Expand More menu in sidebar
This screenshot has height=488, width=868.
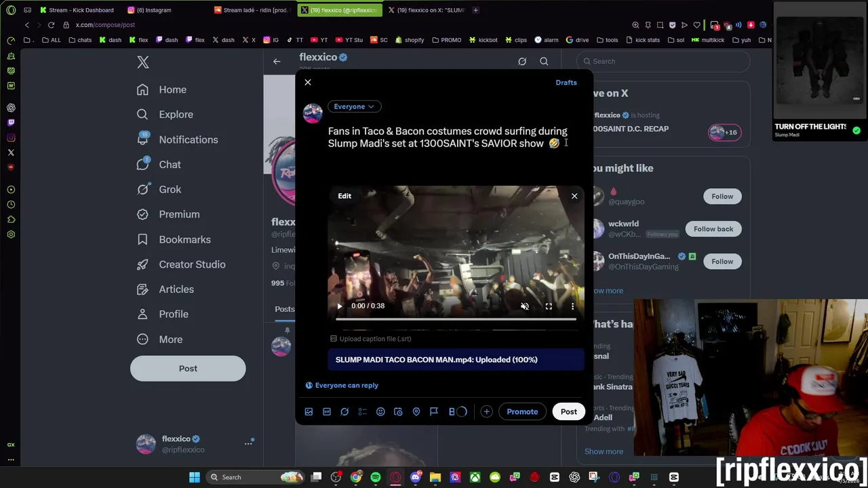tap(159, 340)
